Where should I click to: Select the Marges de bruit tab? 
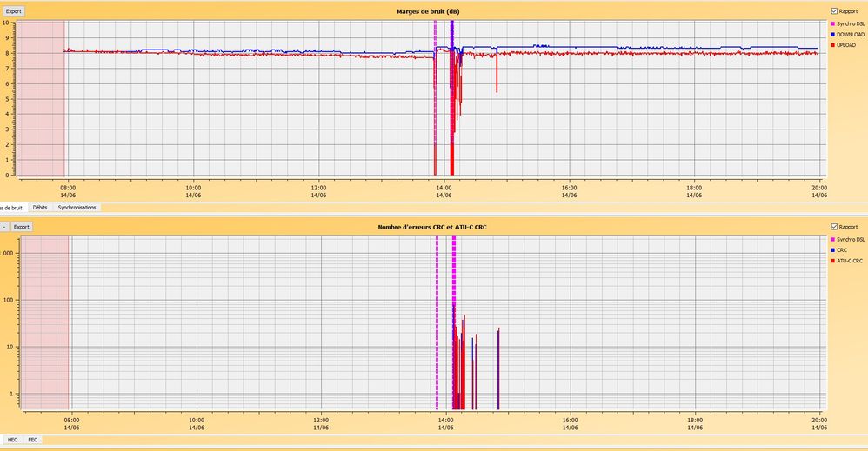[11, 208]
